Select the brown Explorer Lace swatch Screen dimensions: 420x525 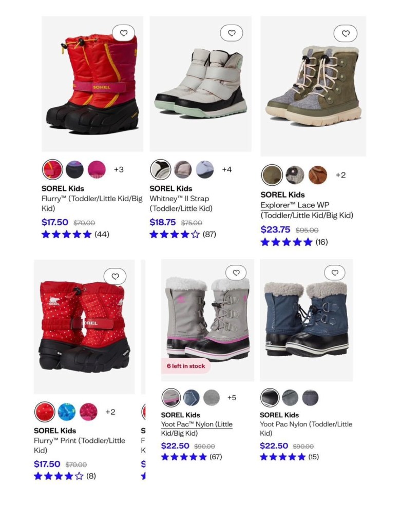(x=317, y=175)
